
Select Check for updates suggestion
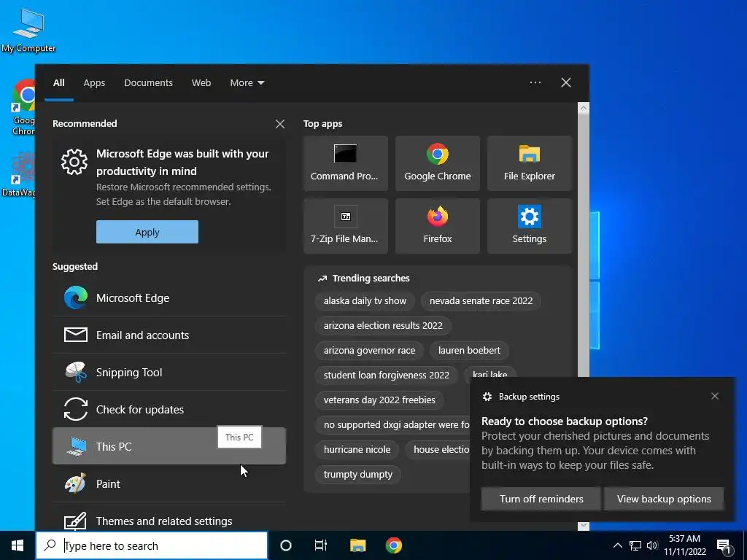(x=169, y=409)
